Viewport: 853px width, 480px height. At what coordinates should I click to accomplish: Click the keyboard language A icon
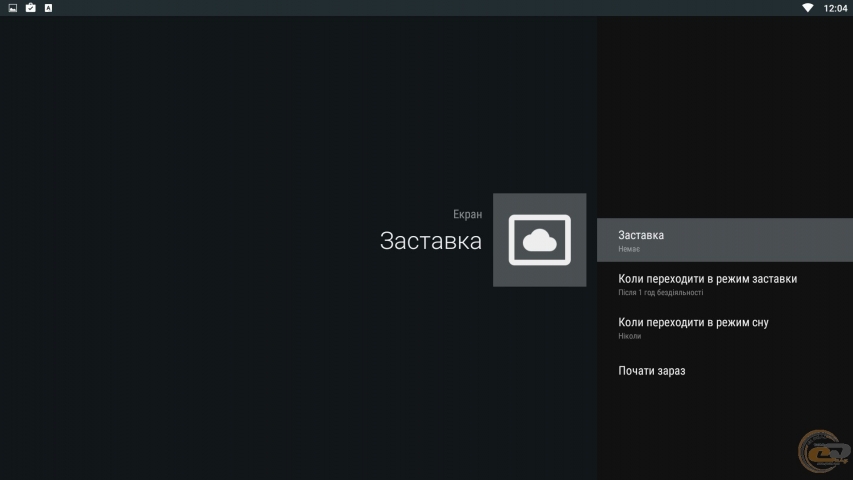point(48,8)
